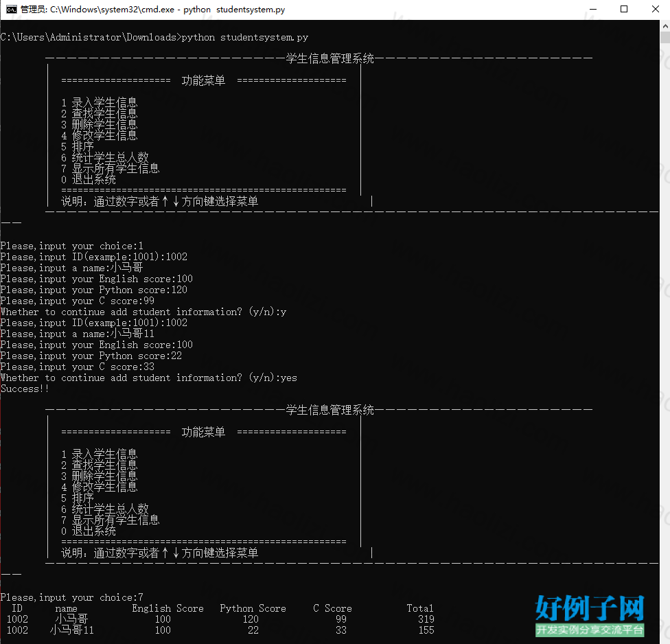The height and width of the screenshot is (644, 670).
Task: Click the command 'python studentsystem.py' in prompt line
Action: tap(245, 38)
